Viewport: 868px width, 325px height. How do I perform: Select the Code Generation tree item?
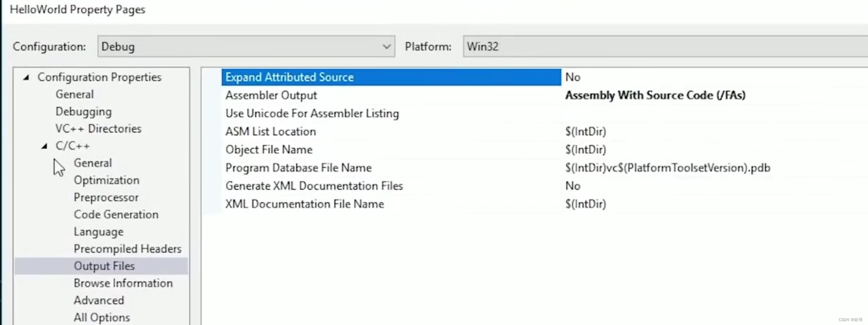[116, 214]
